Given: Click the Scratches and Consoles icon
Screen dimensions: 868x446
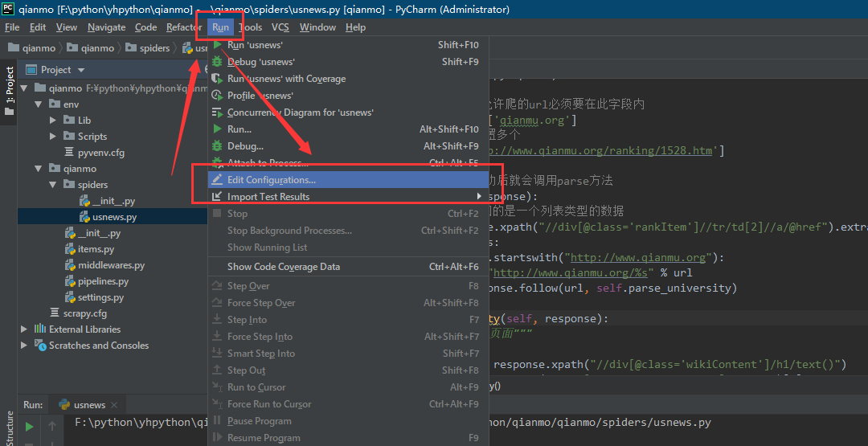Looking at the screenshot, I should click(40, 346).
